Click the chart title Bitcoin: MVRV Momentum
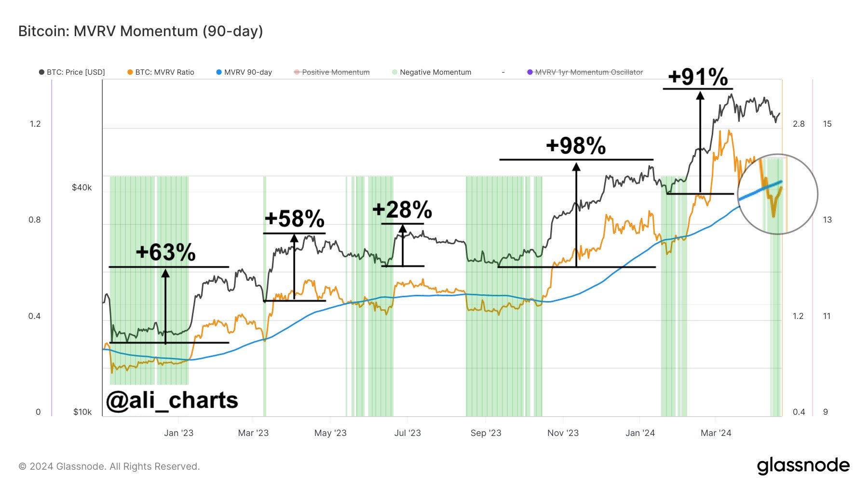 [x=140, y=31]
